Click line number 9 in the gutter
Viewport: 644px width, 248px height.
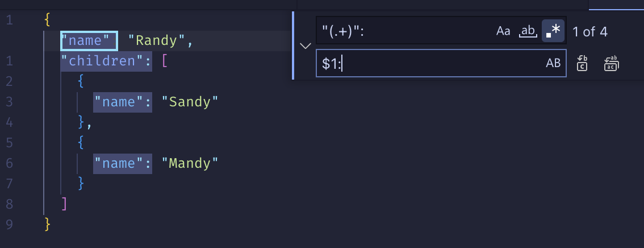pyautogui.click(x=9, y=225)
